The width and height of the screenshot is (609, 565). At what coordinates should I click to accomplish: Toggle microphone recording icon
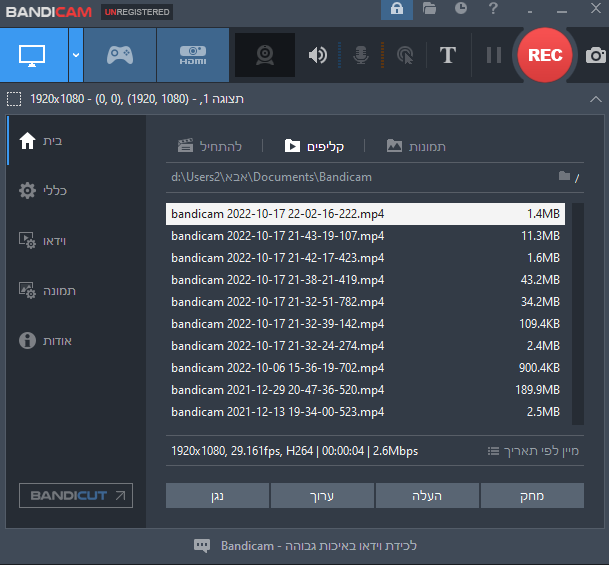coord(361,55)
